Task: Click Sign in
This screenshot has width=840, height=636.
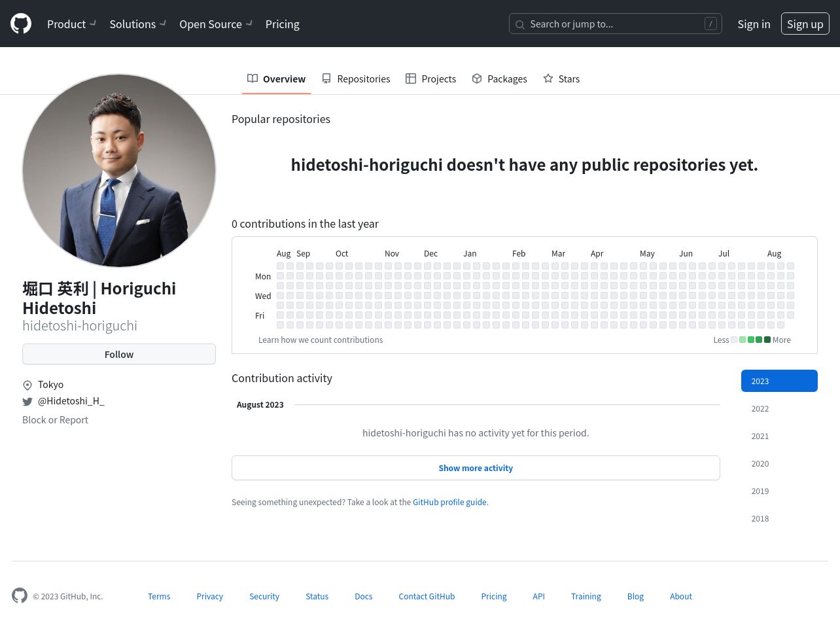Action: 754,24
